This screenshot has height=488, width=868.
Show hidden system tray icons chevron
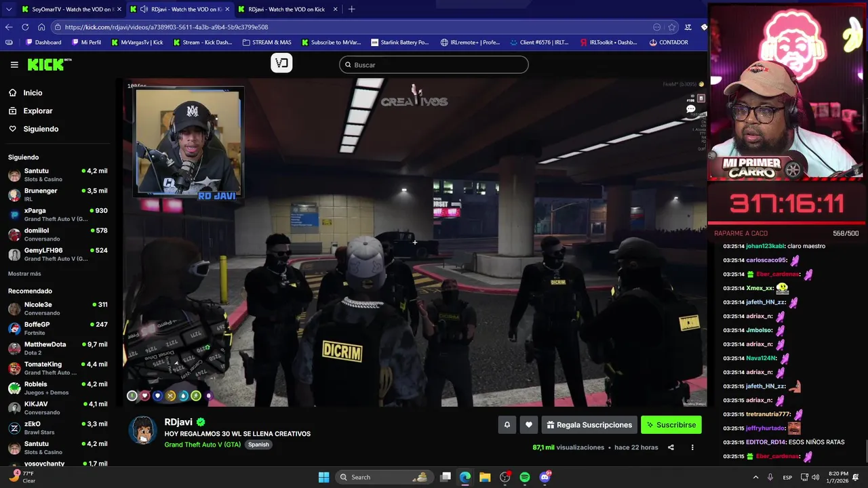(x=755, y=477)
